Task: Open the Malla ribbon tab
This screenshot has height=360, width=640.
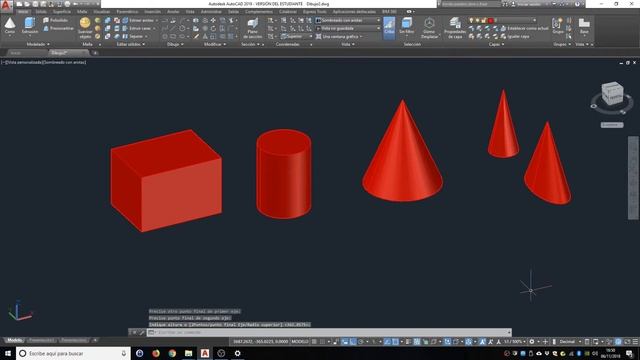Action: pyautogui.click(x=82, y=11)
